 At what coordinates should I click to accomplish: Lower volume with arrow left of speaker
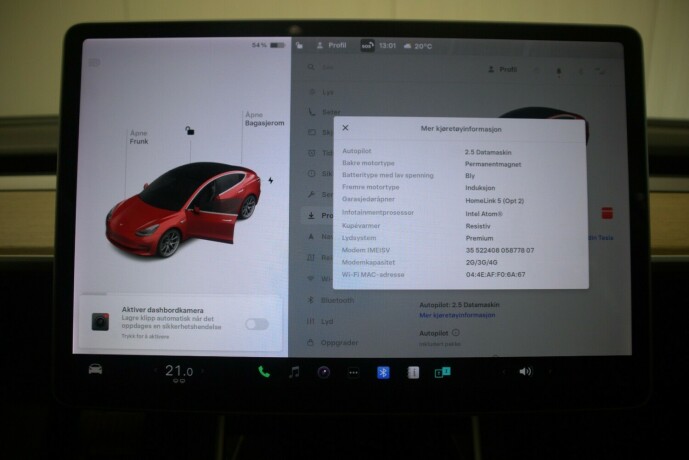(504, 372)
